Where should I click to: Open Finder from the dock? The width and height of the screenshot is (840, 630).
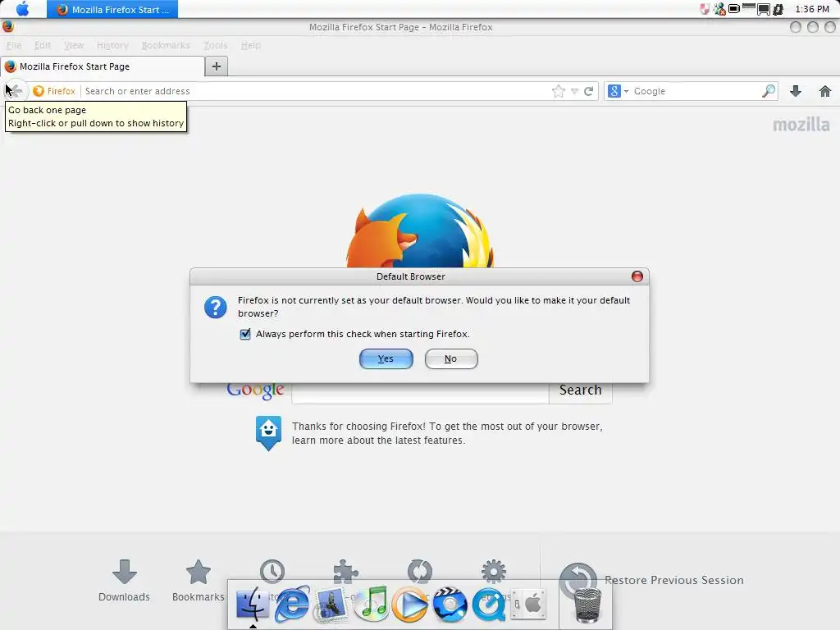(253, 605)
